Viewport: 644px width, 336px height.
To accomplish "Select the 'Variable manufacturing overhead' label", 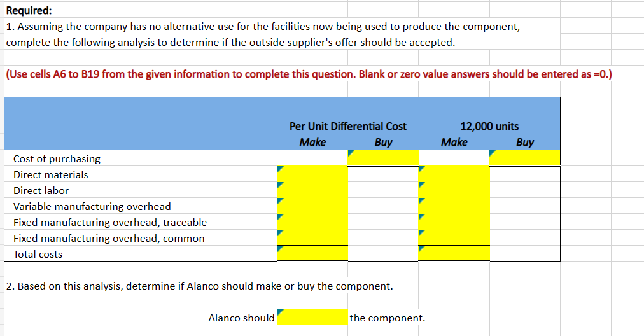I will tap(92, 207).
